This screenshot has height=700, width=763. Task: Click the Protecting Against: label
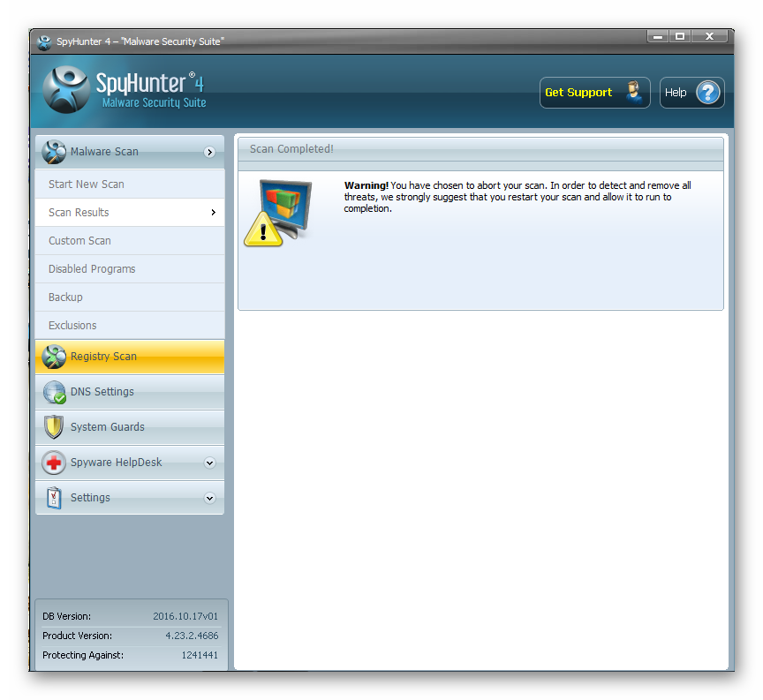83,655
